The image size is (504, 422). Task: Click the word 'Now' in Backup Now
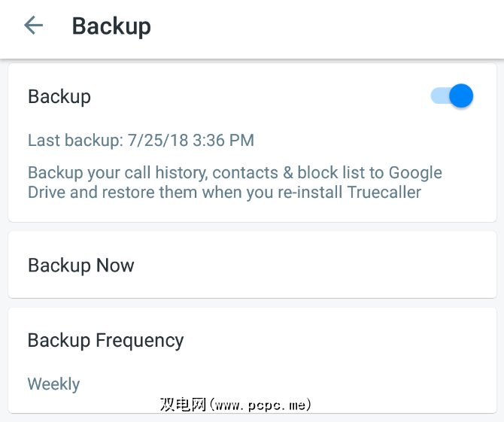[115, 266]
